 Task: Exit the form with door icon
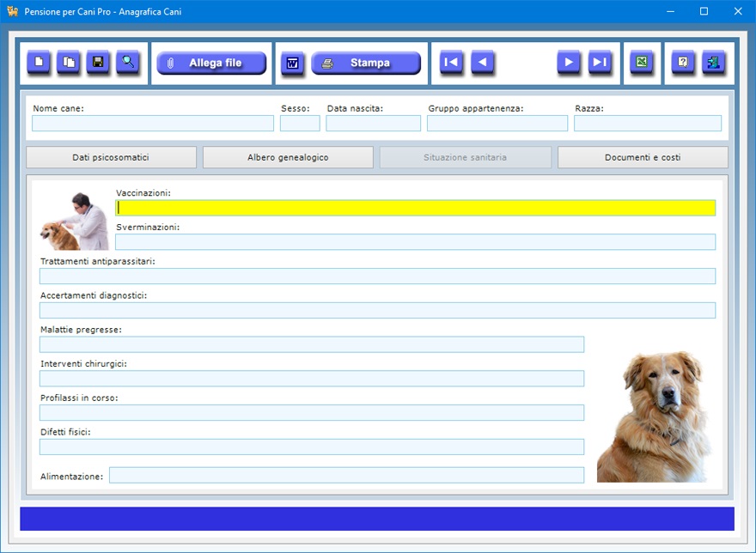(x=714, y=62)
